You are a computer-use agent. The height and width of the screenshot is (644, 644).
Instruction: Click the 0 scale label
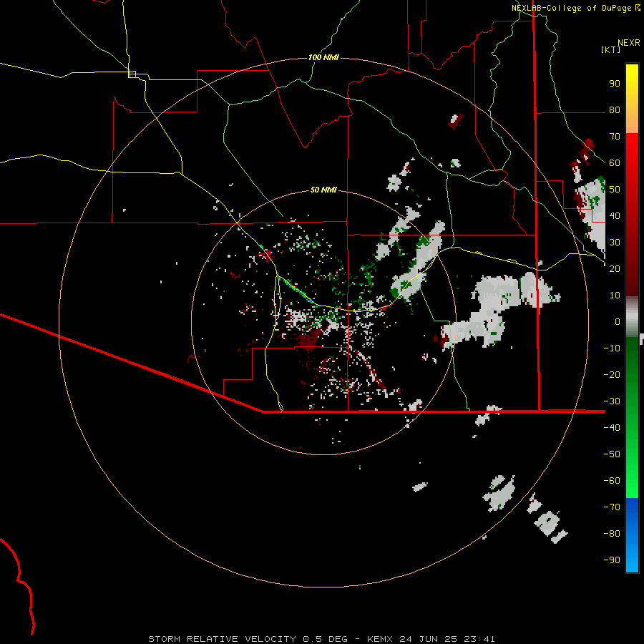click(x=618, y=321)
